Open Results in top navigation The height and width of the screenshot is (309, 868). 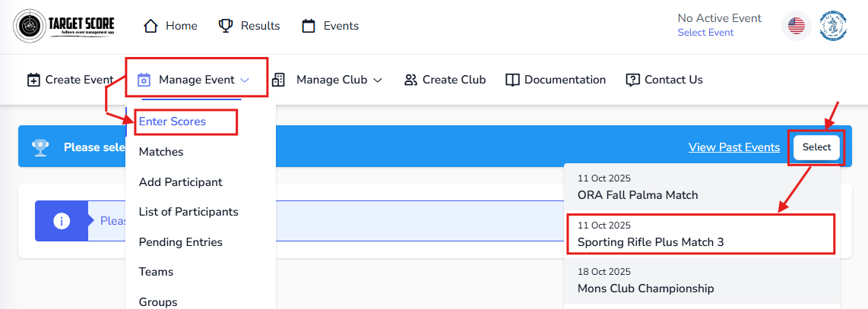(x=260, y=26)
